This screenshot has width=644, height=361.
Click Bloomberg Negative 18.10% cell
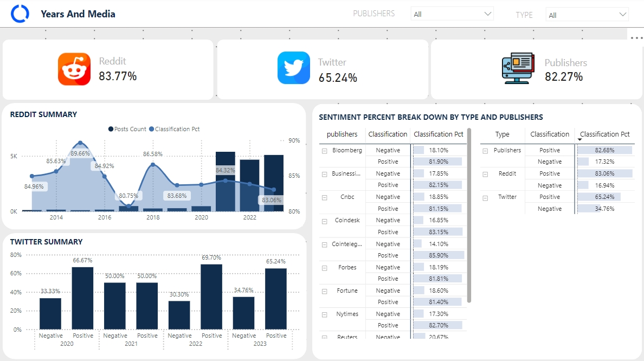(438, 150)
